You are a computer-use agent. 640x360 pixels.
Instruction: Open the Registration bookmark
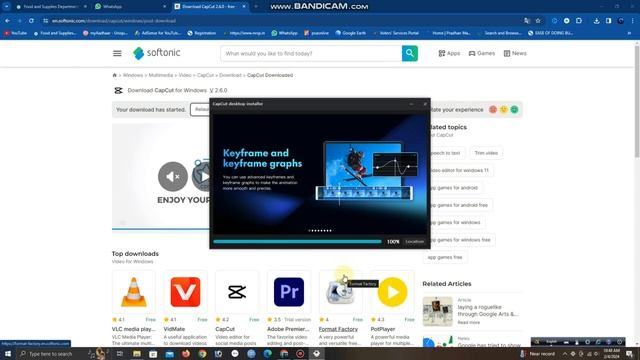coord(202,33)
